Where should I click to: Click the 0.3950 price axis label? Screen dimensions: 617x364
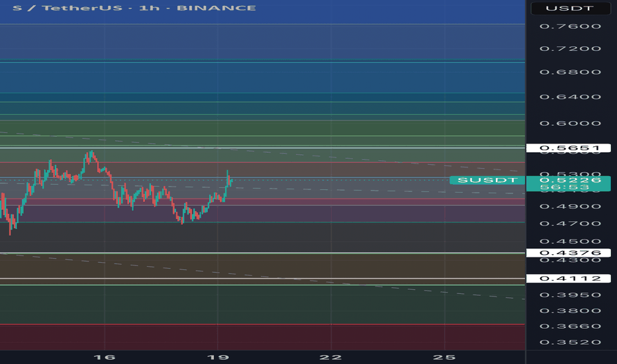(x=570, y=295)
